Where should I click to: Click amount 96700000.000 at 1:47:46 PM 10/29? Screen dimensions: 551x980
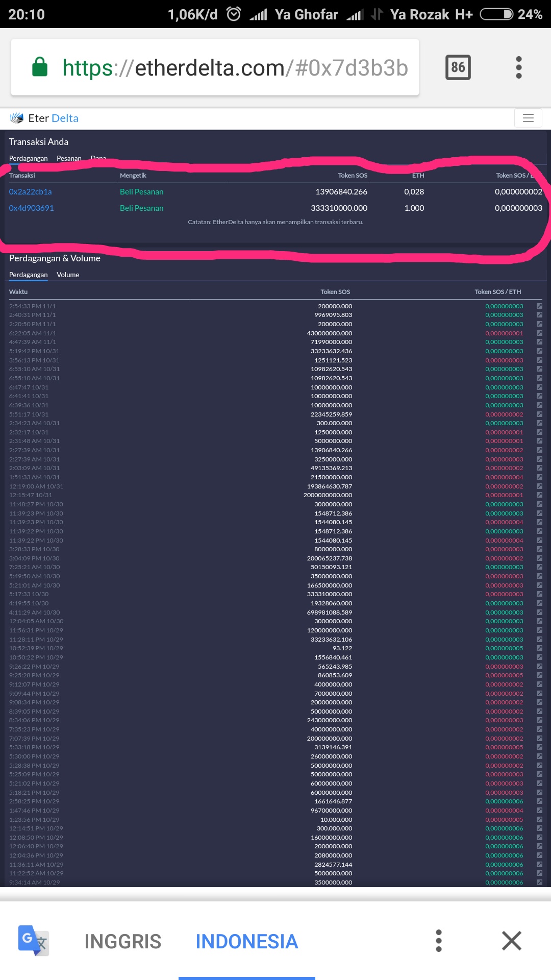(332, 811)
